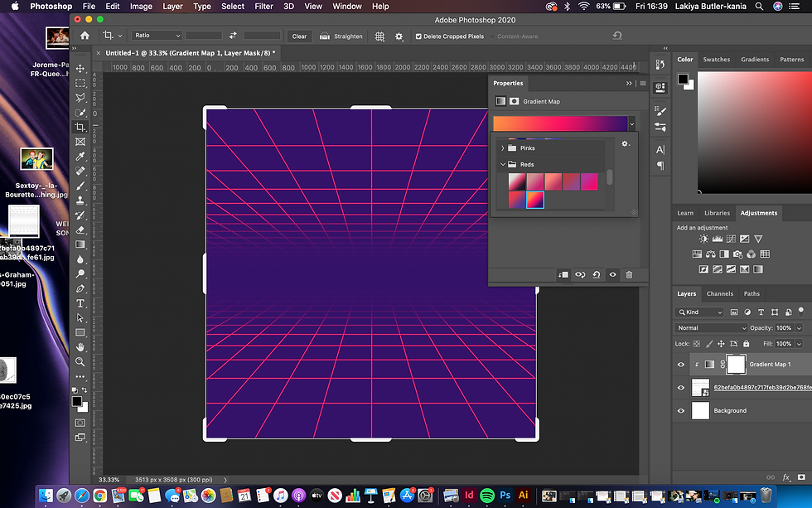Viewport: 812px width, 508px height.
Task: Clip adjustment to layer in Properties panel
Action: (563, 275)
